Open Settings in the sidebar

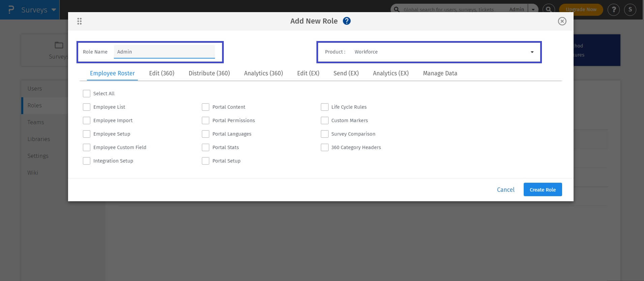38,156
